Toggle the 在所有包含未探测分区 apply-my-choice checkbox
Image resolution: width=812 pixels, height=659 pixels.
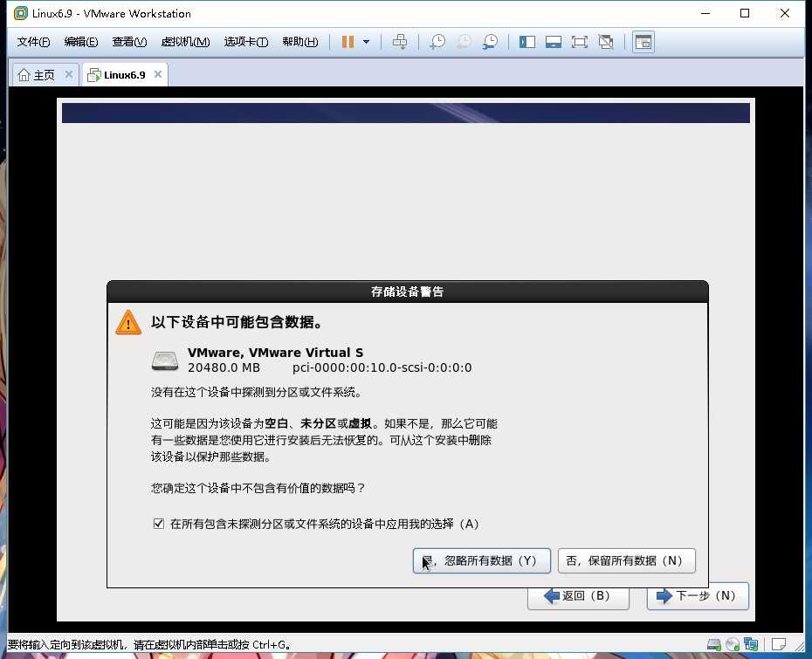[x=158, y=524]
